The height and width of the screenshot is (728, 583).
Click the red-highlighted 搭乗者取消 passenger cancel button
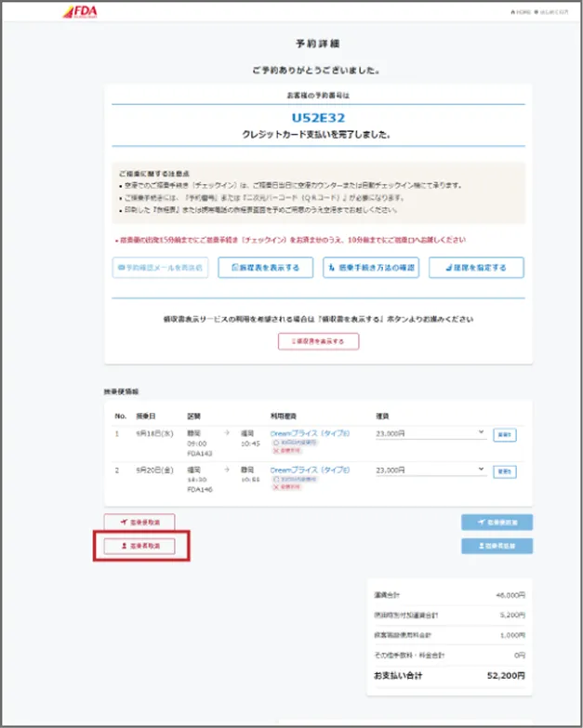140,546
